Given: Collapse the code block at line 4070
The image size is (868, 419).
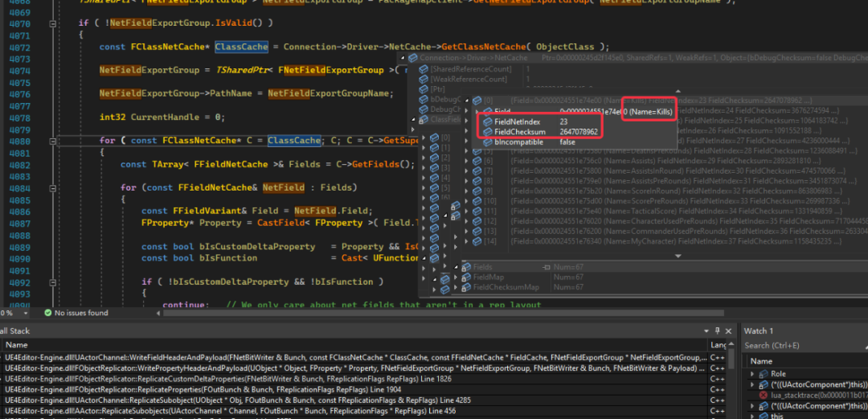Looking at the screenshot, I should pyautogui.click(x=52, y=24).
